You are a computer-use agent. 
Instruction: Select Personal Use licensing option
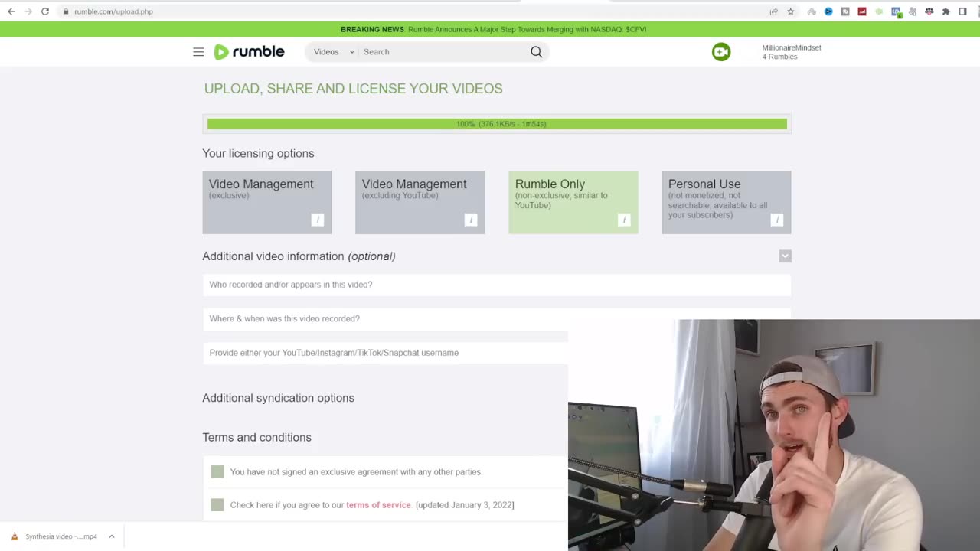[727, 203]
